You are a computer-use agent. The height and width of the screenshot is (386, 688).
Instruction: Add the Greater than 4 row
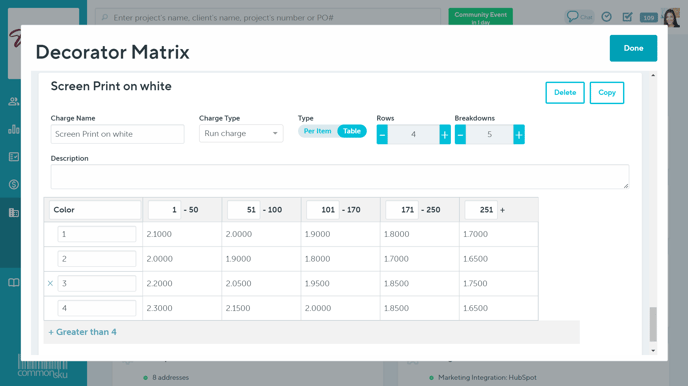point(82,332)
